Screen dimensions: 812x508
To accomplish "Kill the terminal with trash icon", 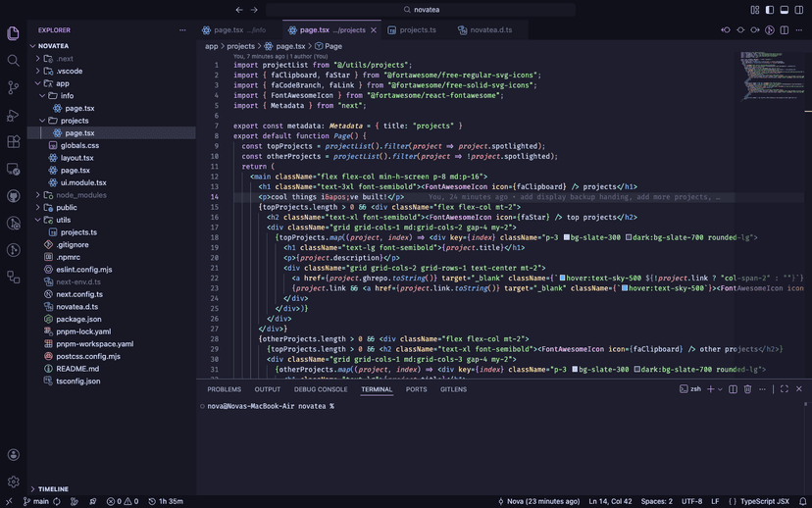I will (x=747, y=389).
